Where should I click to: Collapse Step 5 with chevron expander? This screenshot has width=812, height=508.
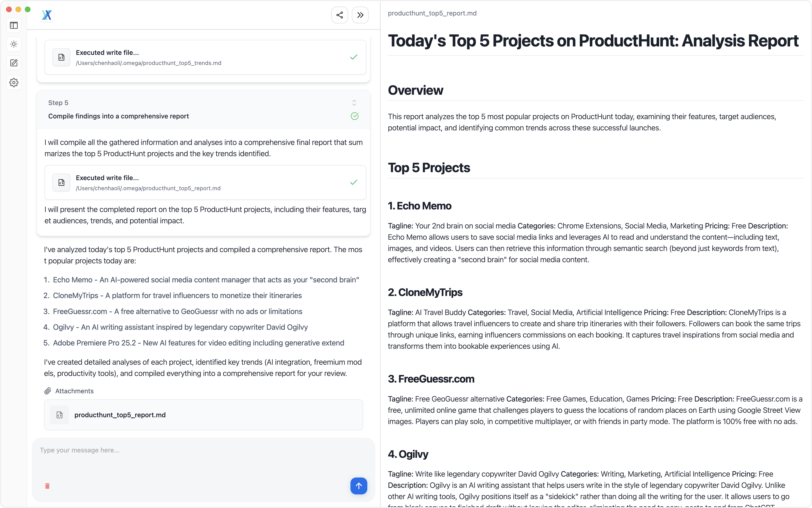pyautogui.click(x=354, y=102)
